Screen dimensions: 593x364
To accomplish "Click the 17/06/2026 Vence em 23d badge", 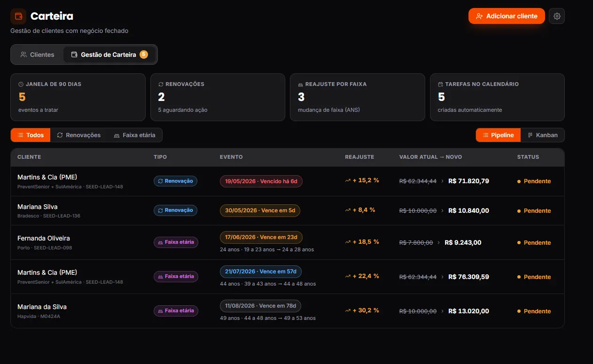I will point(261,237).
